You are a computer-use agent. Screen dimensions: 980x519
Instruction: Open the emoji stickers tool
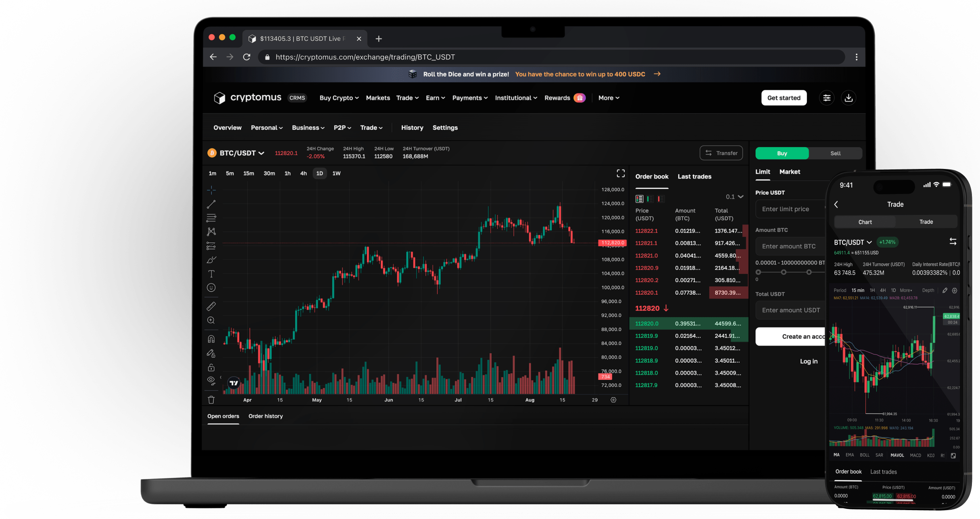[x=211, y=288]
